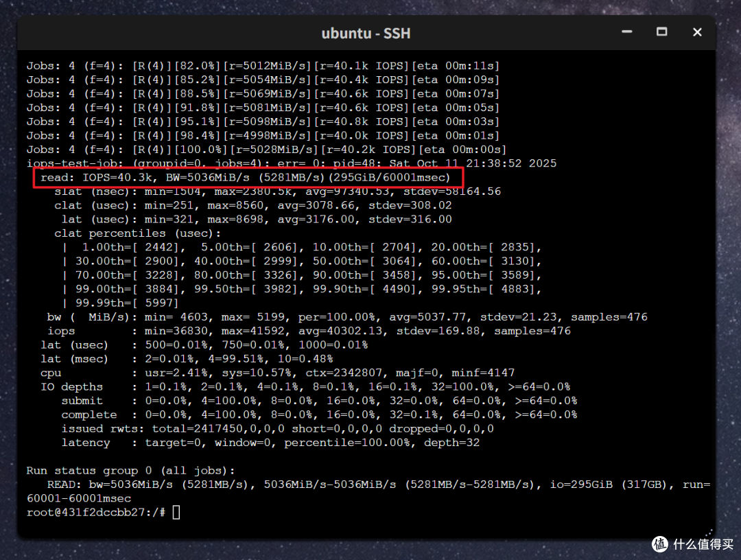Viewport: 741px width, 560px height.
Task: Click the READ: bw=5036MiB/s summary line
Action: (379, 485)
